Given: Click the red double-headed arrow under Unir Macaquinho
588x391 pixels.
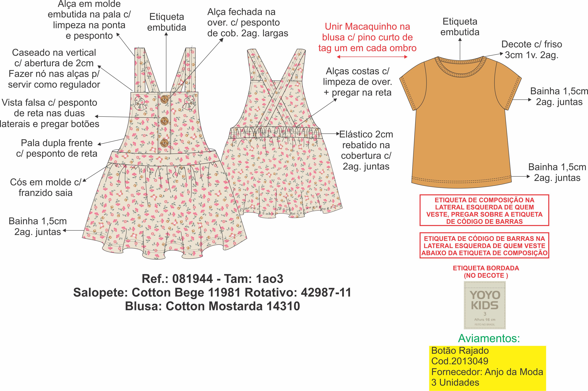Looking at the screenshot, I should 372,57.
